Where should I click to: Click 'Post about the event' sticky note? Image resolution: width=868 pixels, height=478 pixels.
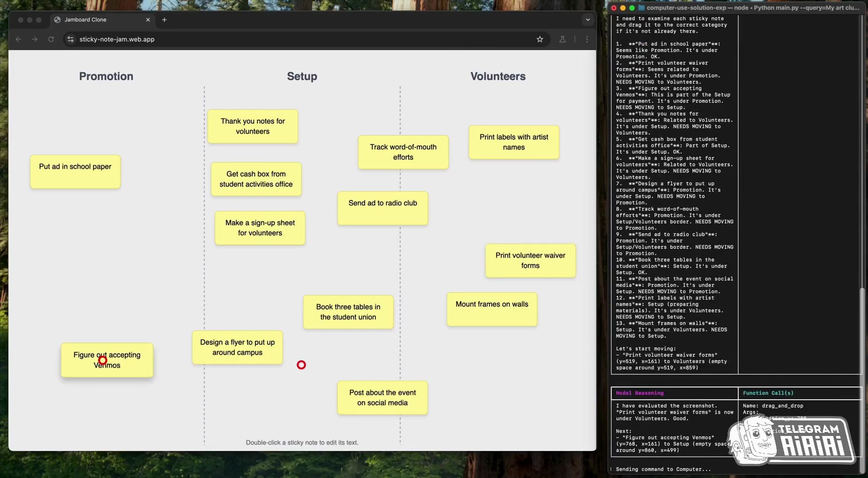[382, 398]
